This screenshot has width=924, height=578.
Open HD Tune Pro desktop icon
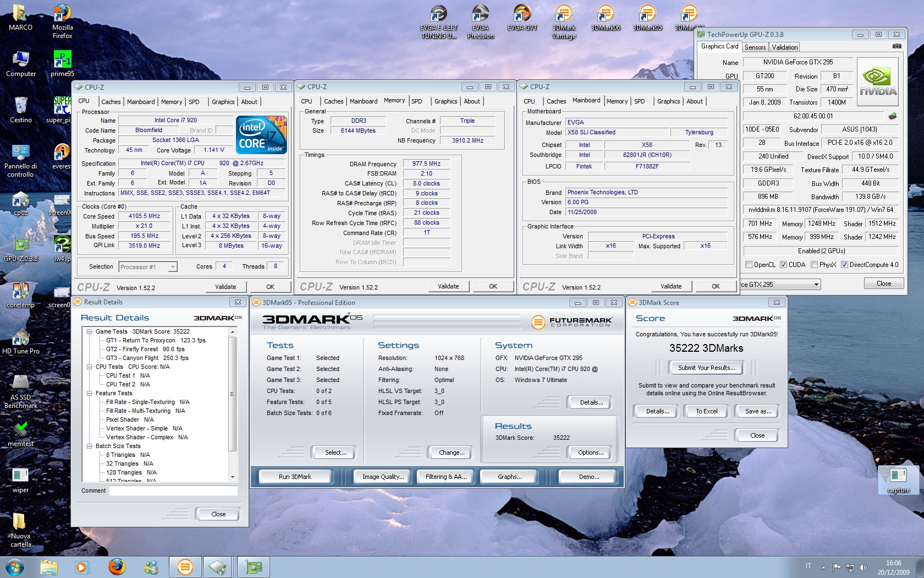point(20,341)
